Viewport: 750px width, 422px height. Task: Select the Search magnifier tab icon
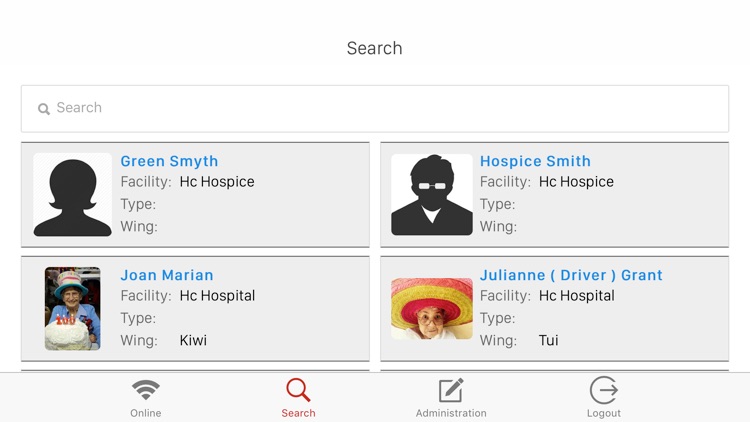coord(298,389)
